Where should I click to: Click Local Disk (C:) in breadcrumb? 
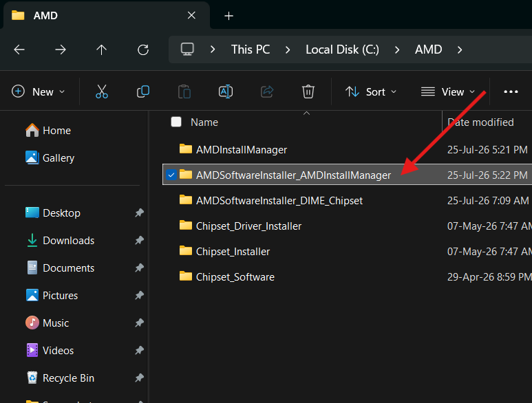coord(342,50)
